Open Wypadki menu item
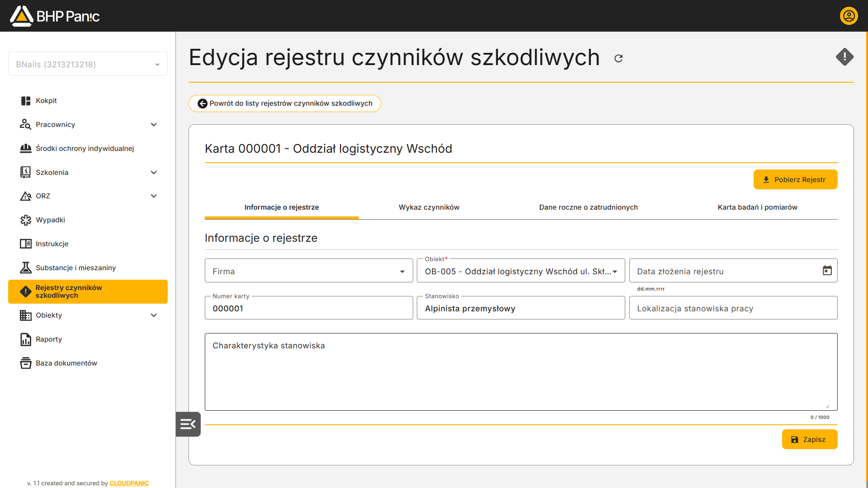The image size is (868, 488). coord(88,220)
